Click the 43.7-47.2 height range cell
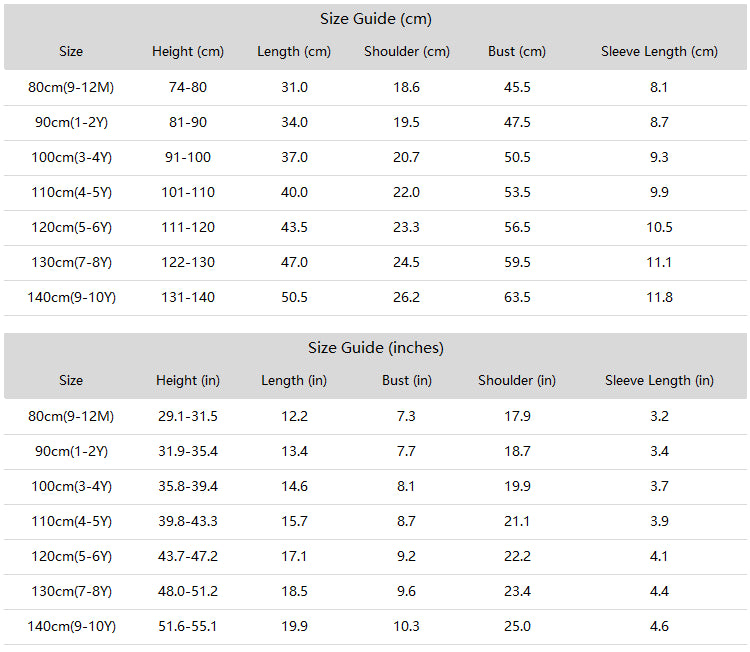 (188, 556)
